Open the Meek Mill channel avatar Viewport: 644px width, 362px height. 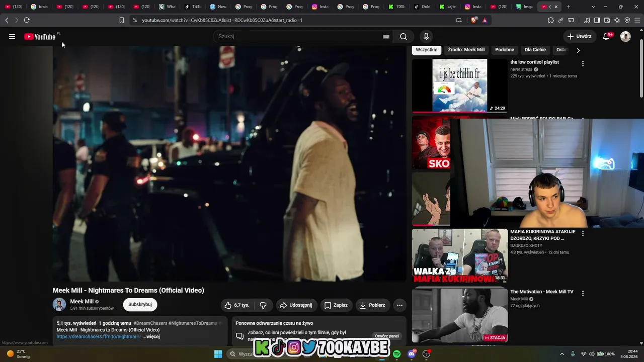(59, 305)
